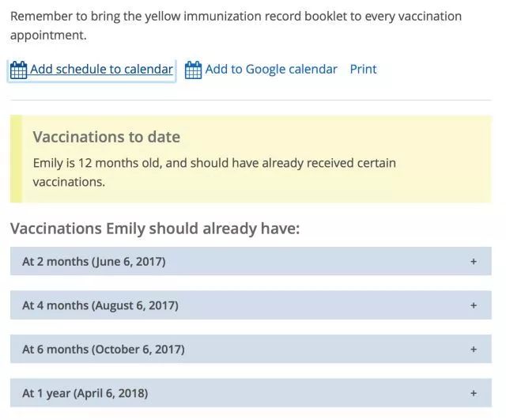Expand the At 4 months (August 6, 2017) section
The width and height of the screenshot is (506, 420).
[251, 305]
